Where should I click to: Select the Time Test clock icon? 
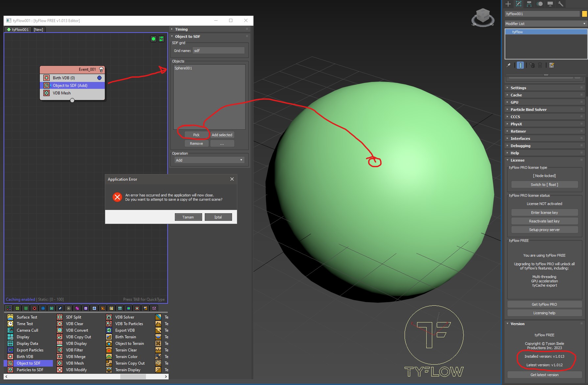click(11, 324)
